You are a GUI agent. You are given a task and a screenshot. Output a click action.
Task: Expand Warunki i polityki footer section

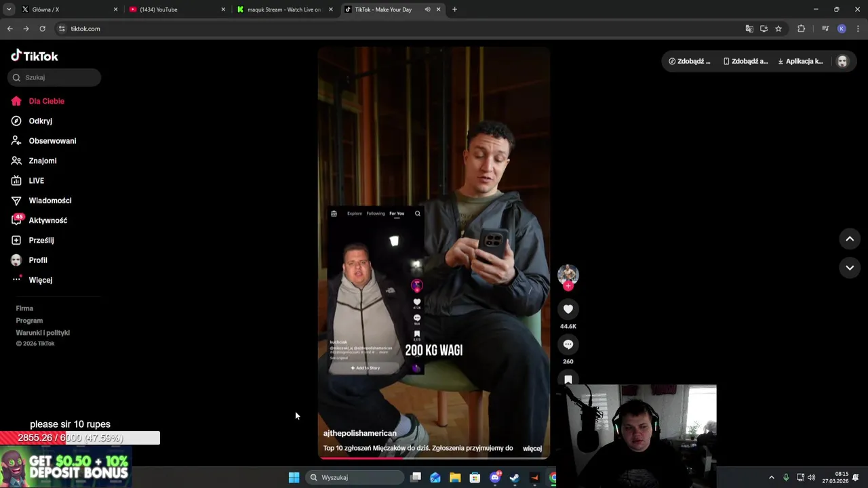point(43,333)
